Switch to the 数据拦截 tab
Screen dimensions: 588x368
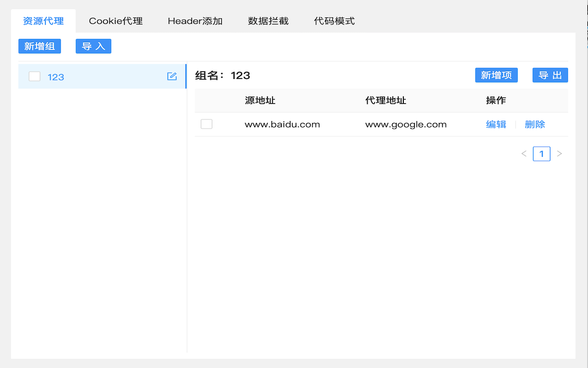click(268, 21)
